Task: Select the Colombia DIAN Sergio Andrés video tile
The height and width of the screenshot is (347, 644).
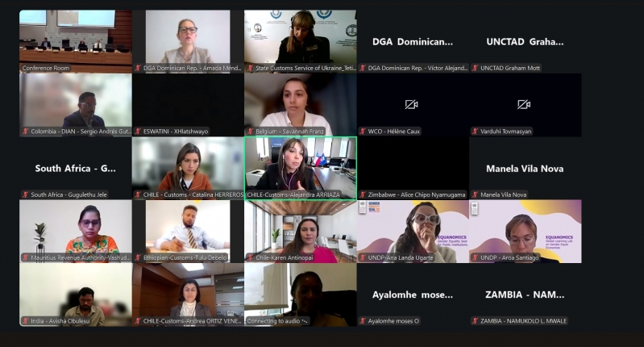Action: pos(76,105)
